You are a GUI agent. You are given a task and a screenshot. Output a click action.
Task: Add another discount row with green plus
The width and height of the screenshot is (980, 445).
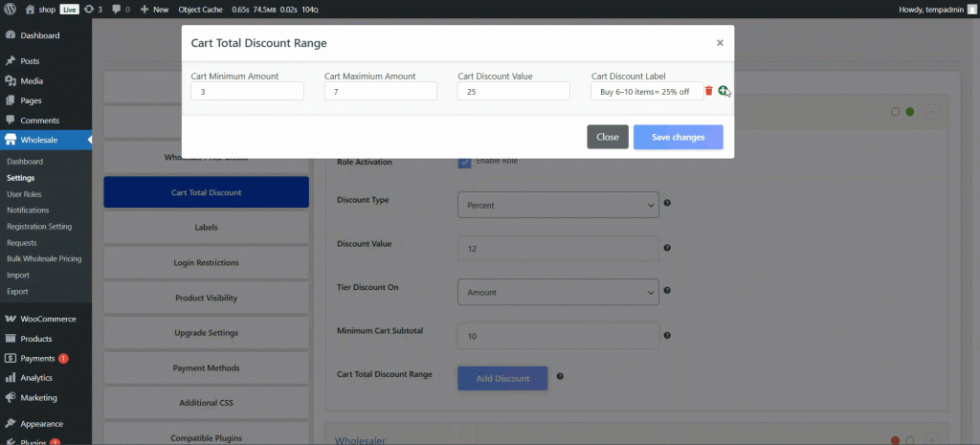click(x=723, y=90)
